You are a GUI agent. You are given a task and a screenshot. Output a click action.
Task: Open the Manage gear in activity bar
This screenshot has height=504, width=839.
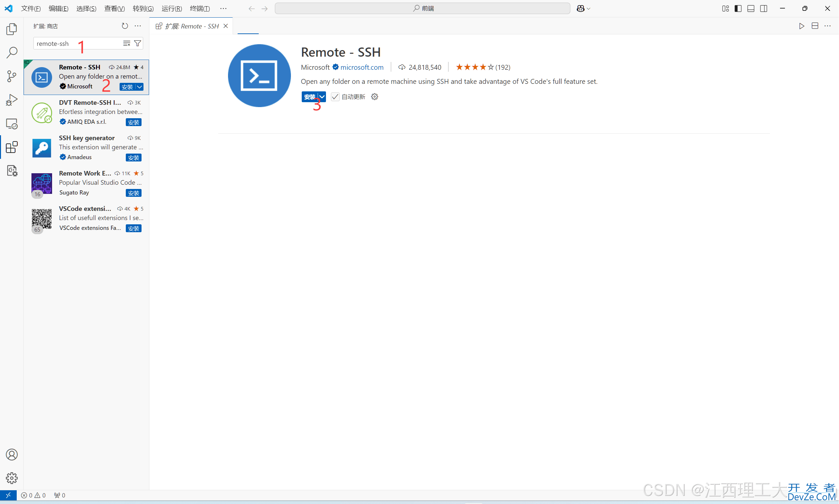(x=11, y=478)
